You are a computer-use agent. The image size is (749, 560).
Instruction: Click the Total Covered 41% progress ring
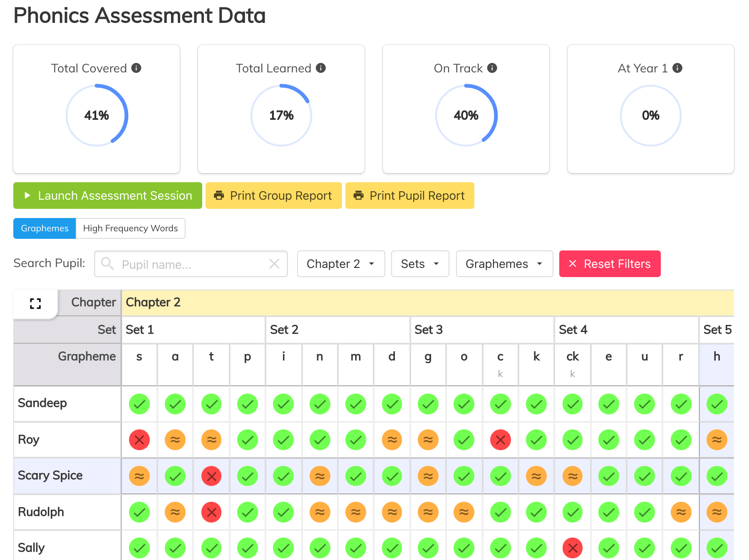click(x=97, y=115)
